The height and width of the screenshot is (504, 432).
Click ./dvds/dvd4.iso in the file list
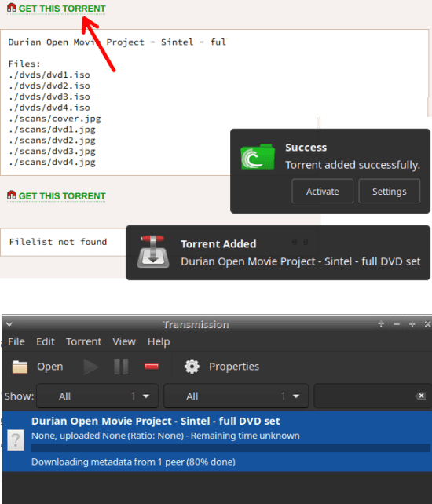click(49, 108)
